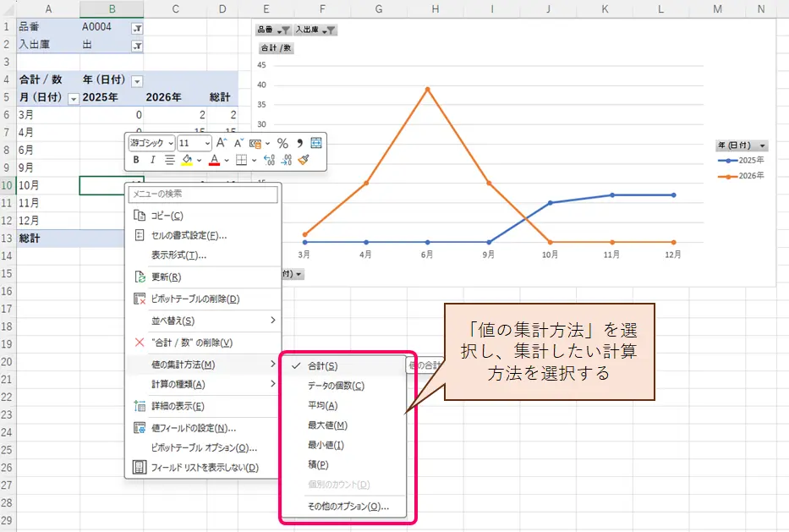Select the checked 合計(S) summary option
The width and height of the screenshot is (789, 532).
tap(343, 366)
